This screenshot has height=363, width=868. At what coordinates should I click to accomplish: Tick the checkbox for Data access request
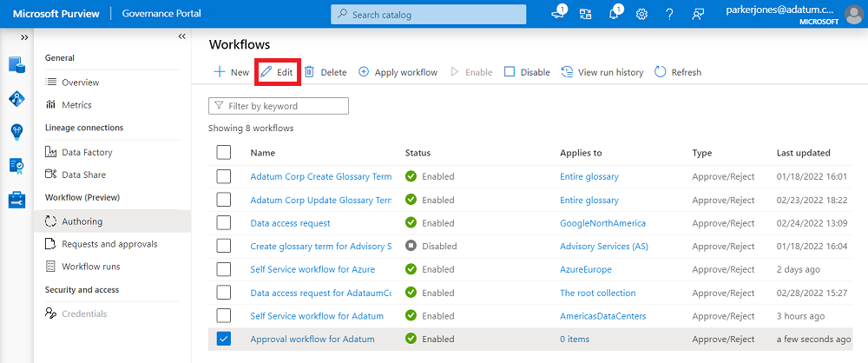pyautogui.click(x=224, y=223)
